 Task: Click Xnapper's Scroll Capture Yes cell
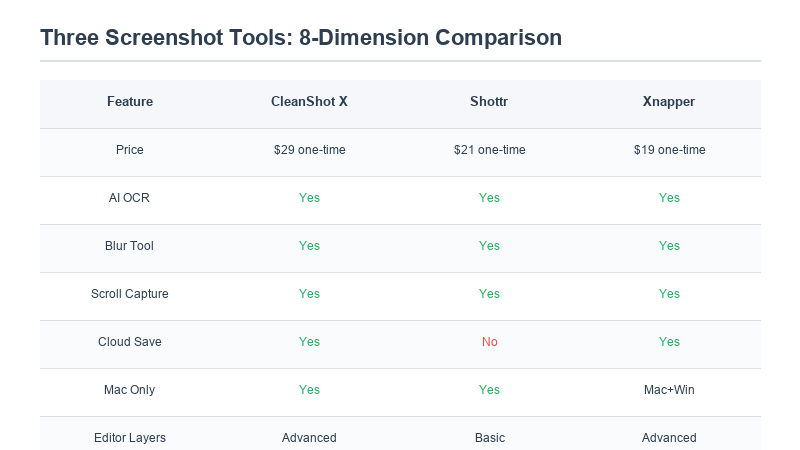669,293
